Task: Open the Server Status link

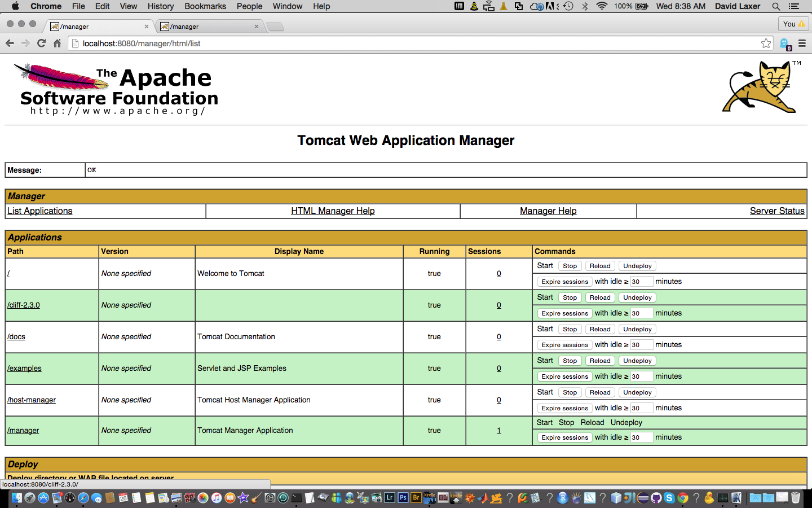Action: pos(777,211)
